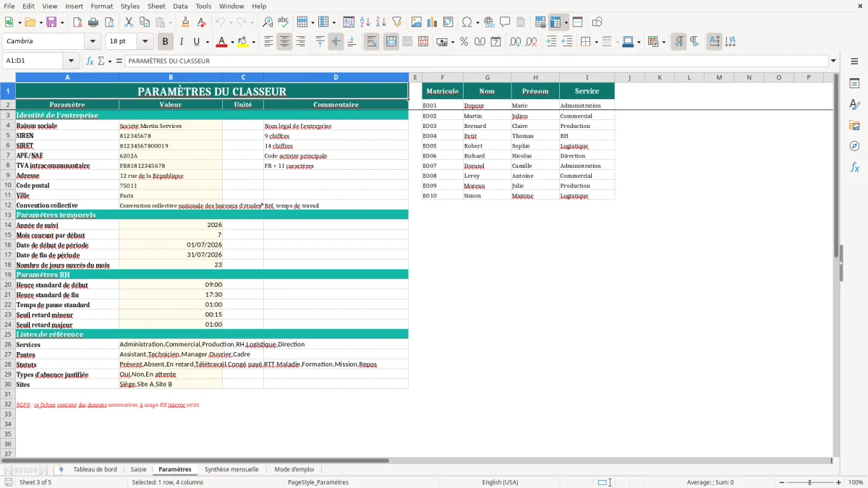Click the Increase Indent icon

551,42
